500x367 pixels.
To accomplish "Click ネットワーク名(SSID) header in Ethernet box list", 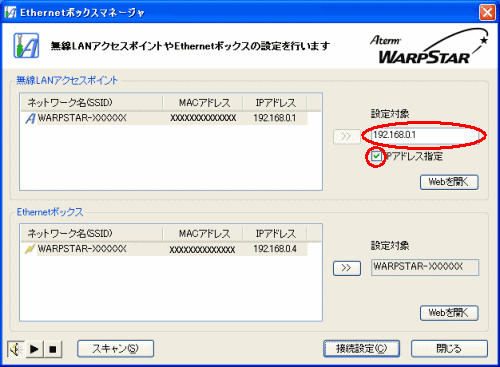I will click(x=92, y=233).
